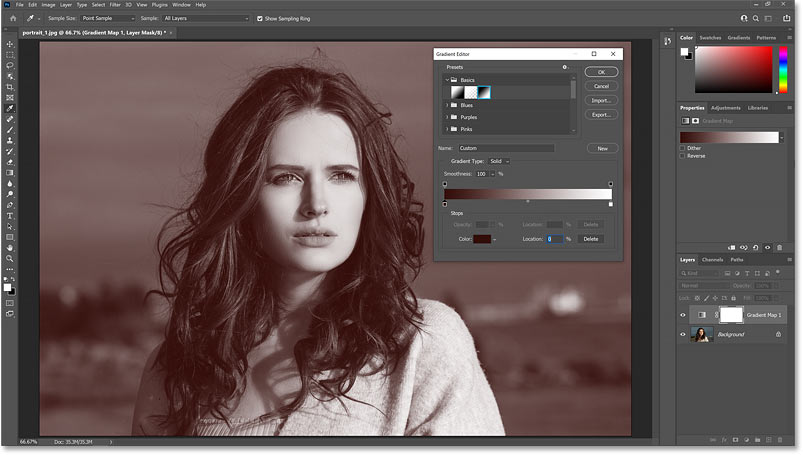Click the Home icon in options bar
Viewport: 803px width, 455px height.
13,18
